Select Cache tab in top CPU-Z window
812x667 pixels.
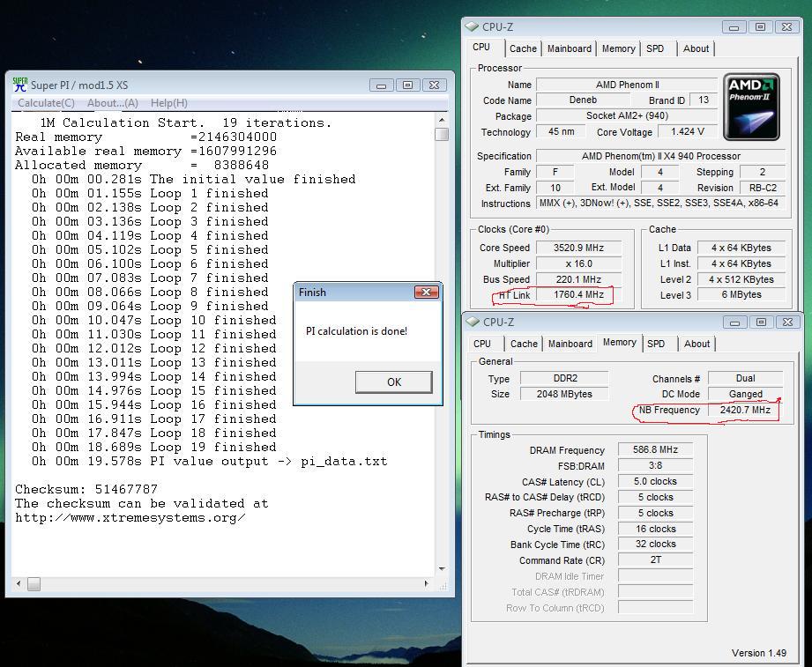click(x=523, y=48)
